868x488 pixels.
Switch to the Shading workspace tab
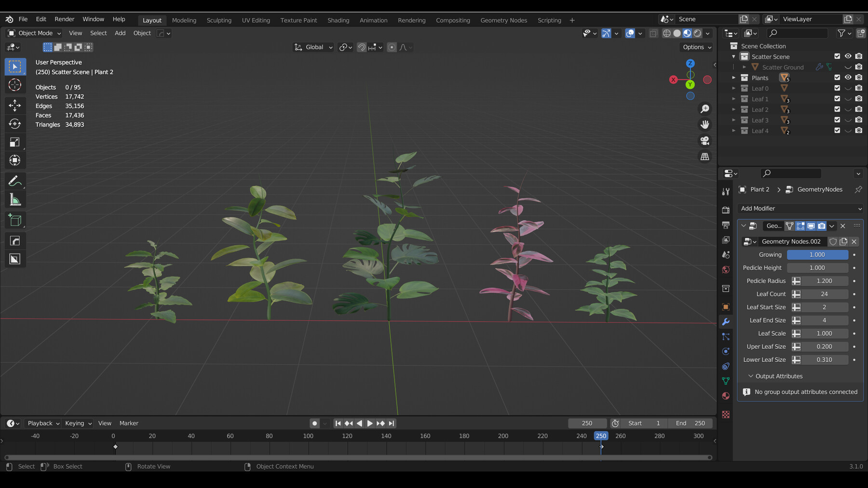pos(338,20)
